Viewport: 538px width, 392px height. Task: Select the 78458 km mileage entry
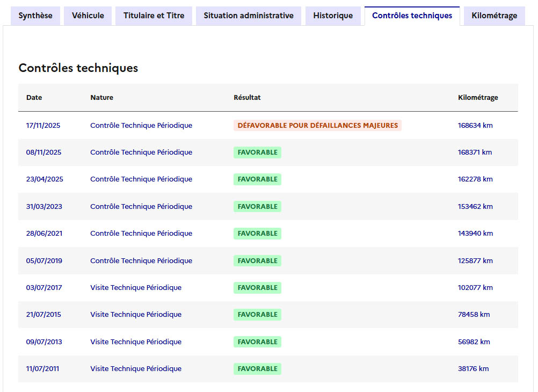[474, 315]
